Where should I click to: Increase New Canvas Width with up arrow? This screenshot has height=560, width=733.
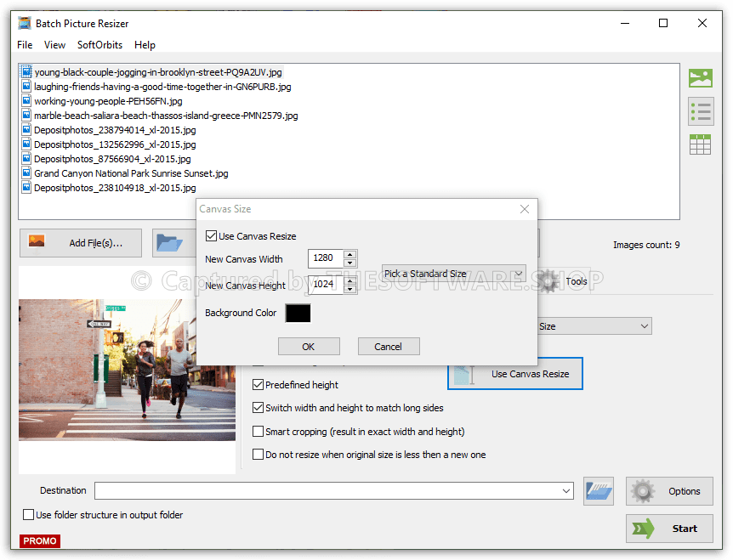349,254
